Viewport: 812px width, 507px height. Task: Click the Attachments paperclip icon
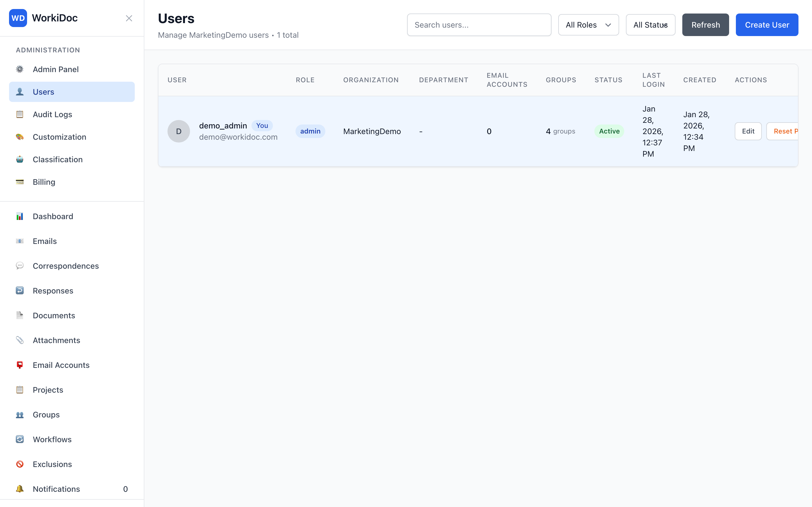click(x=20, y=340)
